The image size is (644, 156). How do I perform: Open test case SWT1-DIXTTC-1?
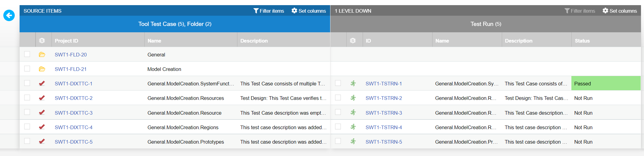coord(73,84)
